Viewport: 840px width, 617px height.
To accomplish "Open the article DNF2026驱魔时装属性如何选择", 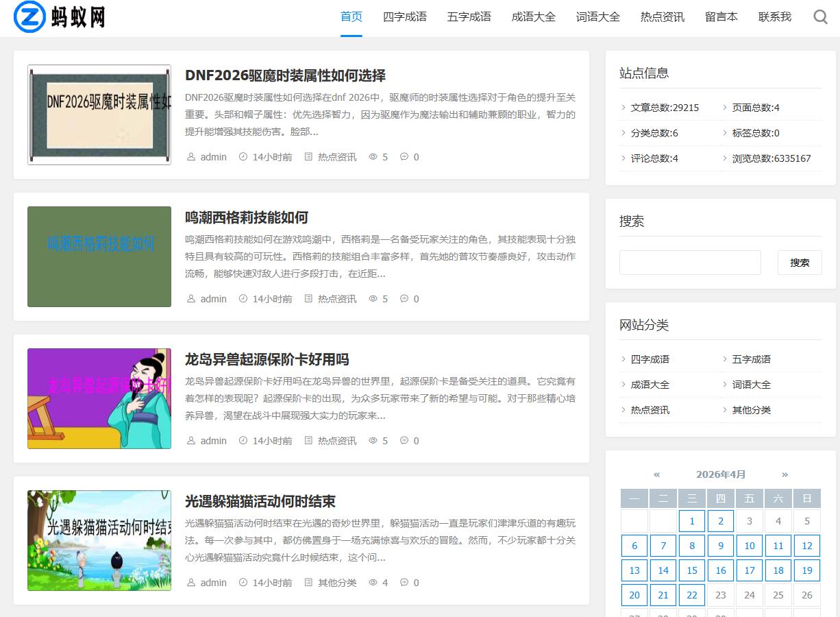I will pos(286,75).
